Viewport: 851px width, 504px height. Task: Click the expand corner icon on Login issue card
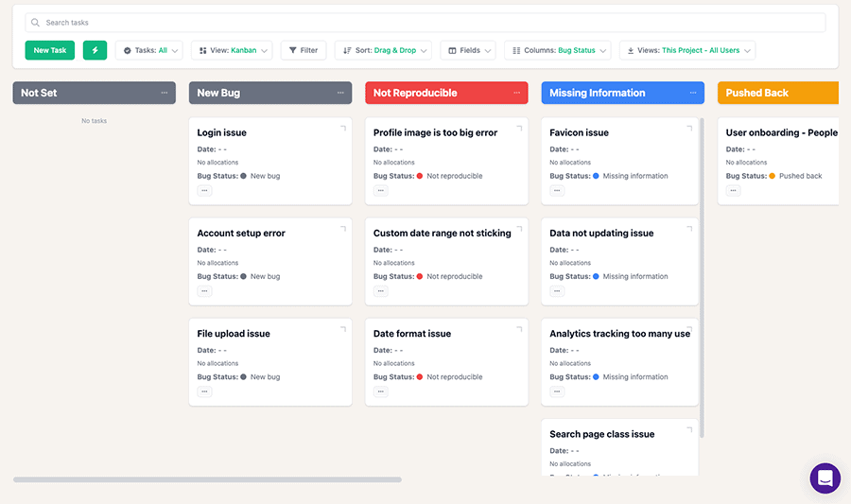342,128
